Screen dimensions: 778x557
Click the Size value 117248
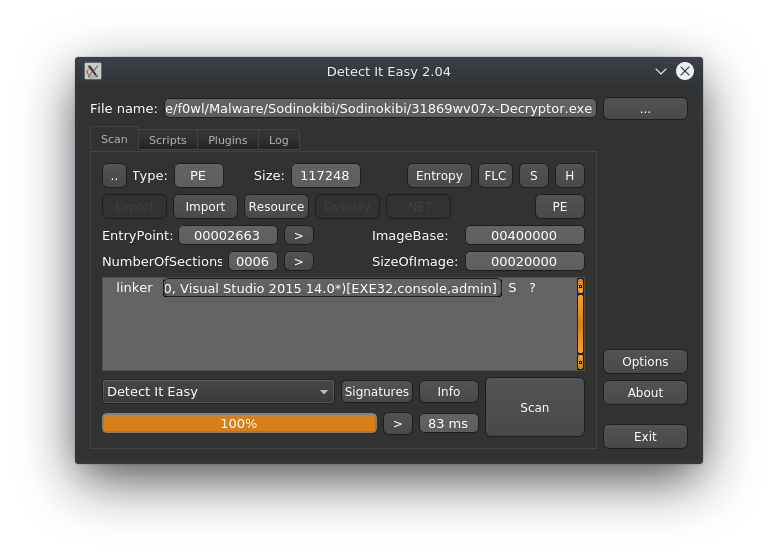(325, 176)
